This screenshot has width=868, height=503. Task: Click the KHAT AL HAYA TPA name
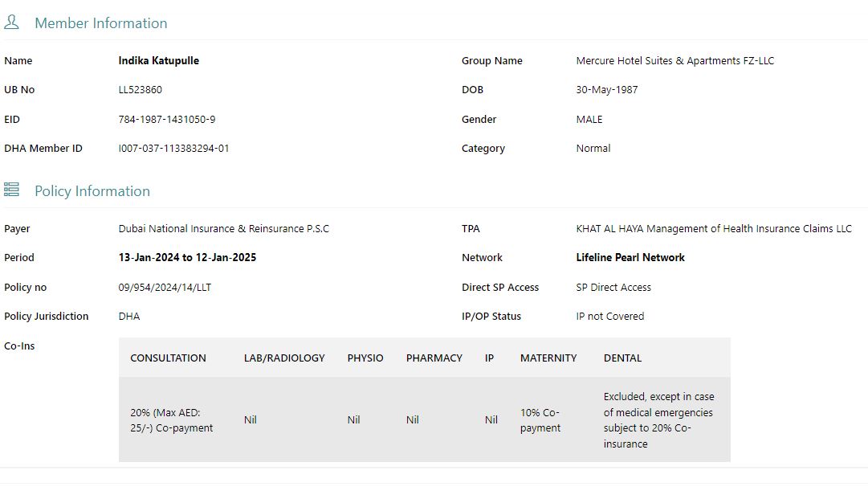713,229
